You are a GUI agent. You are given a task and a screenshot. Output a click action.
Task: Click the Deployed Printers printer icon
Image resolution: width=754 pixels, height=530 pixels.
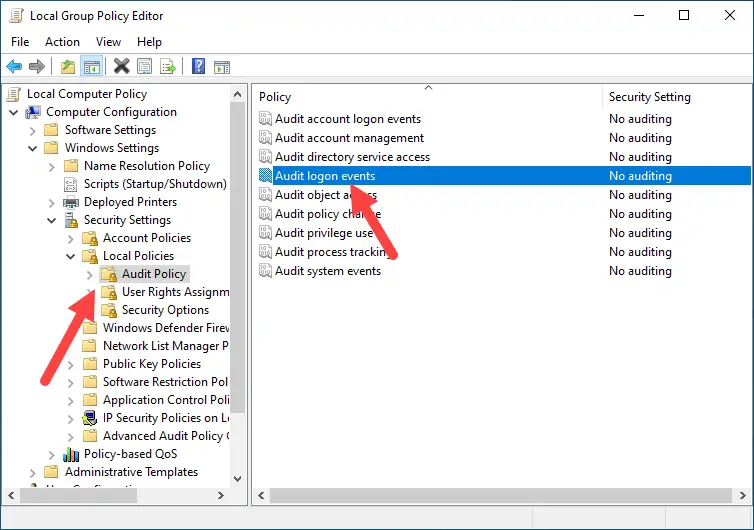click(71, 202)
